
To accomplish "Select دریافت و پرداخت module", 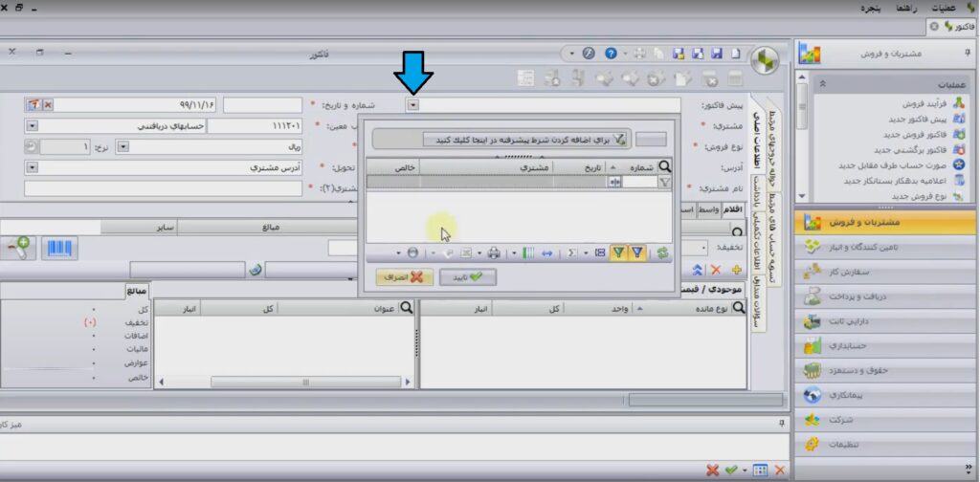I will pyautogui.click(x=885, y=296).
